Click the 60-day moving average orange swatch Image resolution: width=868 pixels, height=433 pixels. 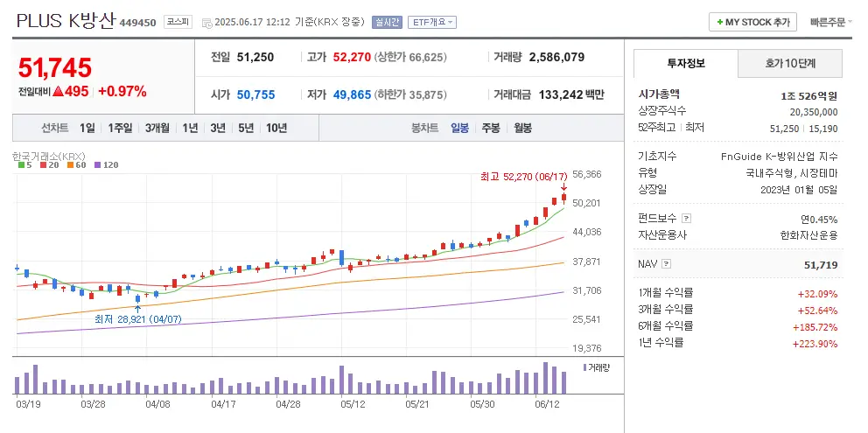[69, 164]
